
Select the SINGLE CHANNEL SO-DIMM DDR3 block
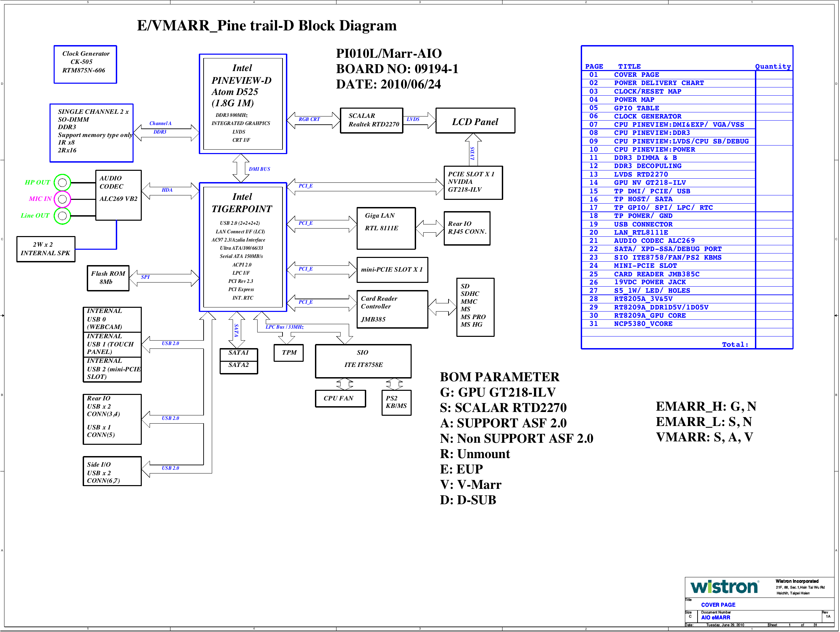pyautogui.click(x=92, y=133)
